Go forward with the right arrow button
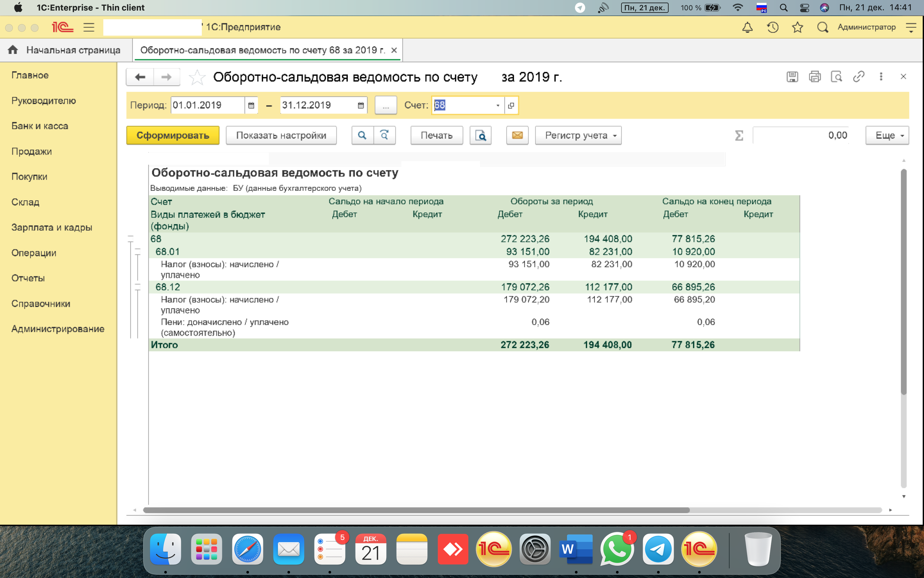 tap(167, 77)
